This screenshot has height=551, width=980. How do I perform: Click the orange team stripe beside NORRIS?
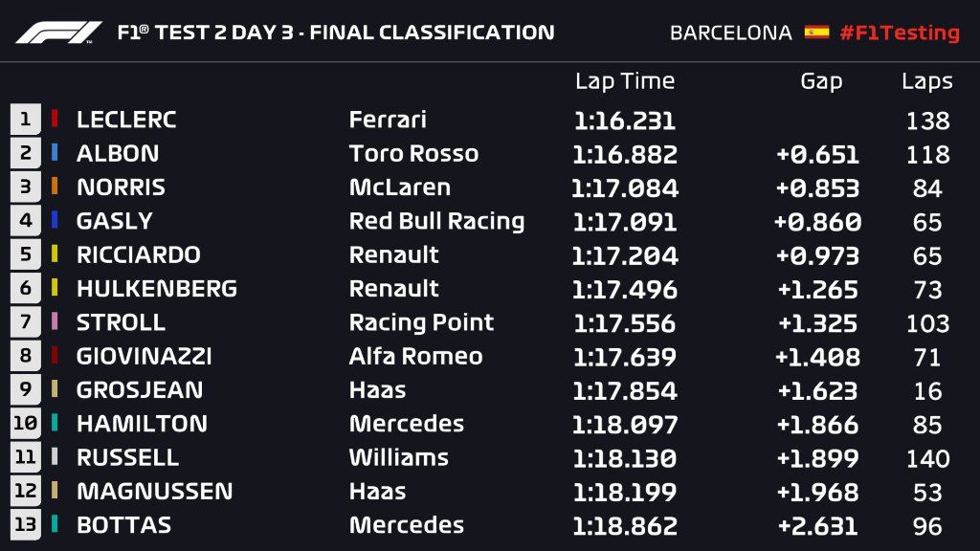(x=56, y=187)
